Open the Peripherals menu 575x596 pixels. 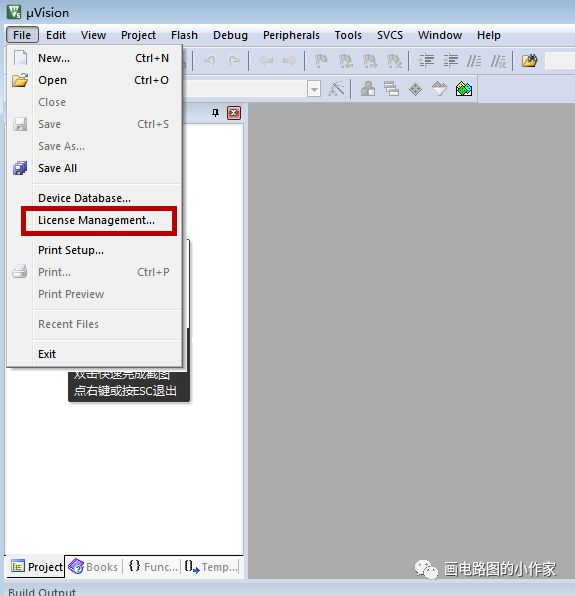coord(291,35)
